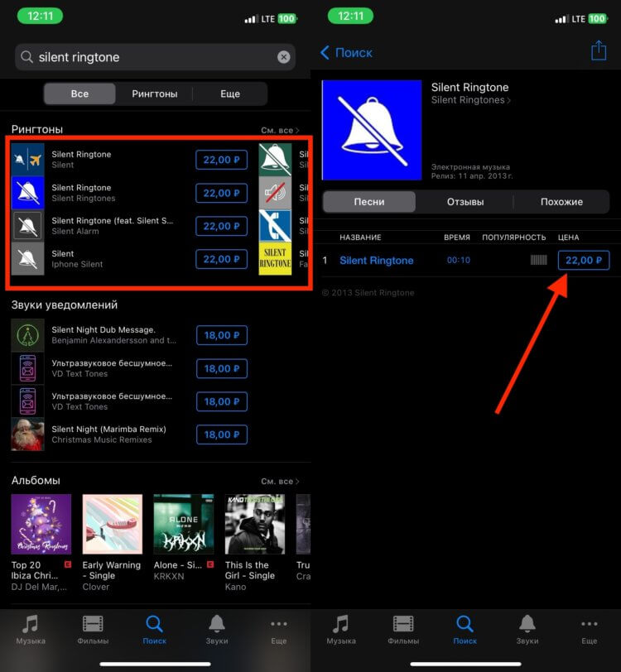Open Silent Night Dub Message tree icon
The height and width of the screenshot is (672, 621).
[27, 335]
